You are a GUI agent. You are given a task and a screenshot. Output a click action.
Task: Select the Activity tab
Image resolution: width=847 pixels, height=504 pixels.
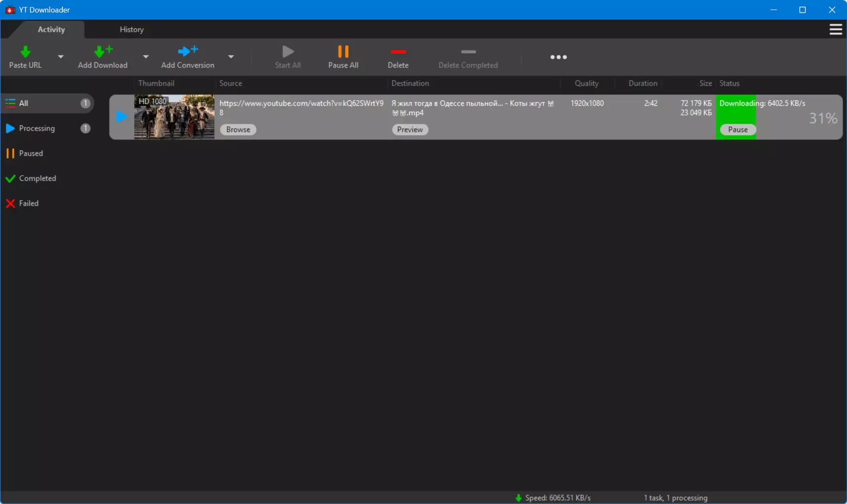tap(51, 30)
